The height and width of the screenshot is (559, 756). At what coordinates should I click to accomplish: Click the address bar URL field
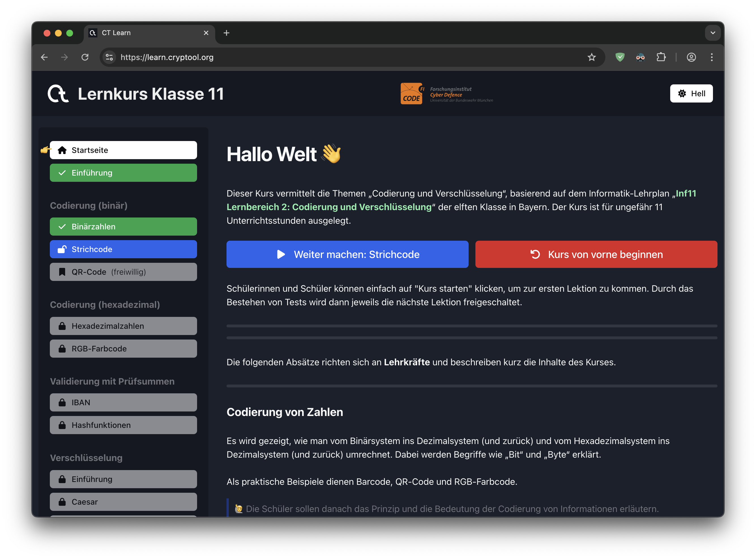point(304,57)
